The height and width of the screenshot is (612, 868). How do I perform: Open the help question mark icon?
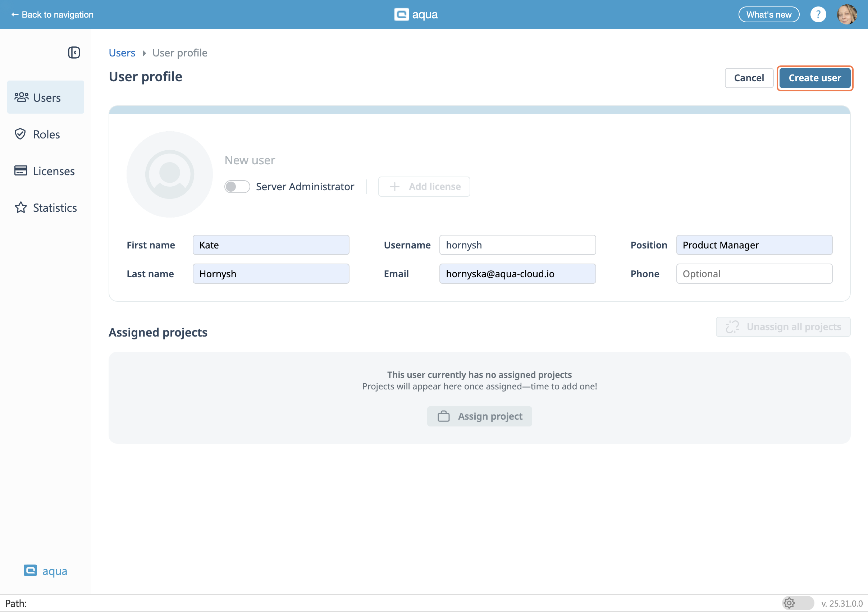pyautogui.click(x=818, y=15)
